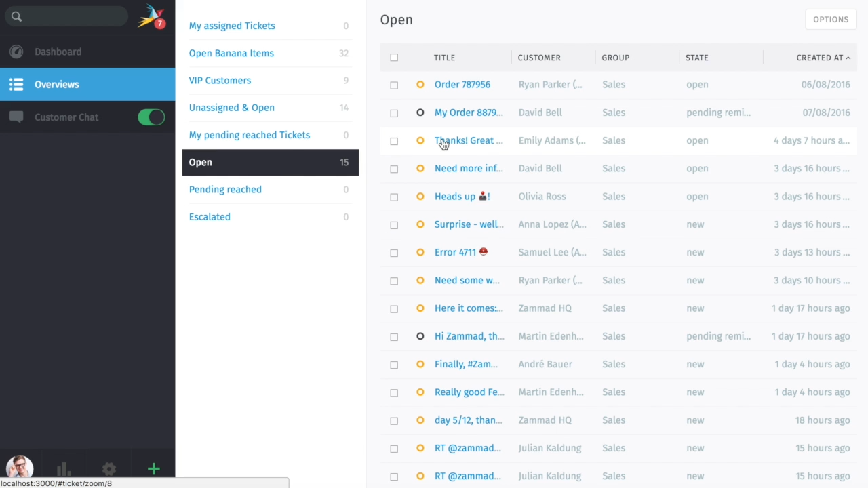
Task: Switch to Unassigned & Open overview
Action: (232, 108)
